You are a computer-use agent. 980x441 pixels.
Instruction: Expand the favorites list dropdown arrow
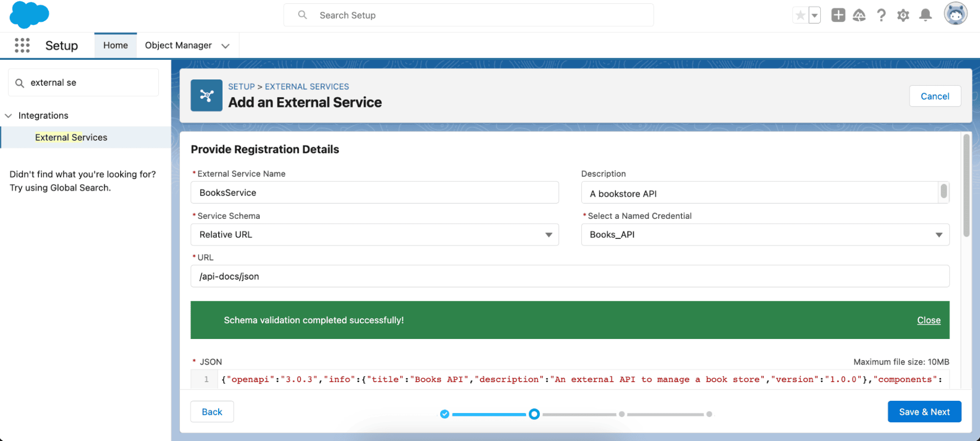pyautogui.click(x=814, y=15)
